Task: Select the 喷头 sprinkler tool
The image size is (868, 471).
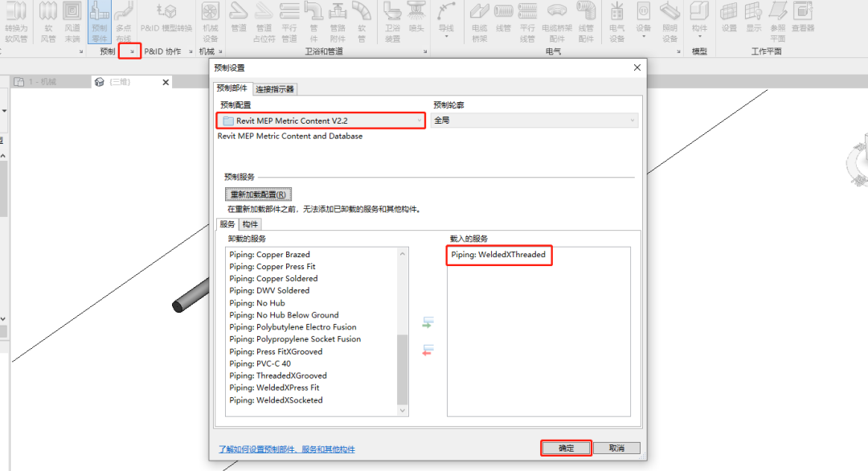Action: coord(416,18)
